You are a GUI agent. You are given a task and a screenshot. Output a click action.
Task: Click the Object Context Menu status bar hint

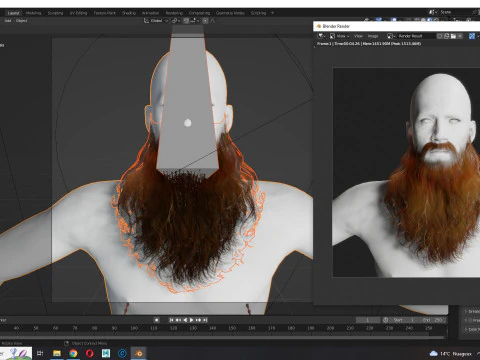(x=89, y=343)
